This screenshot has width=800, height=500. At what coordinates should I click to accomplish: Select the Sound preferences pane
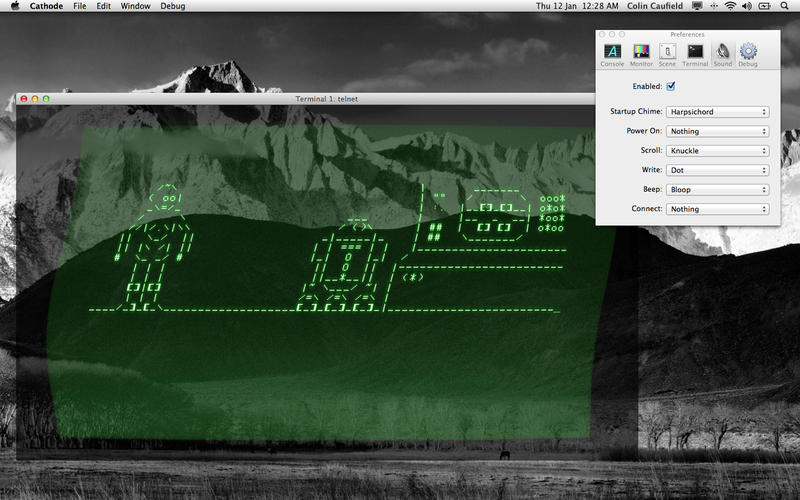click(722, 54)
